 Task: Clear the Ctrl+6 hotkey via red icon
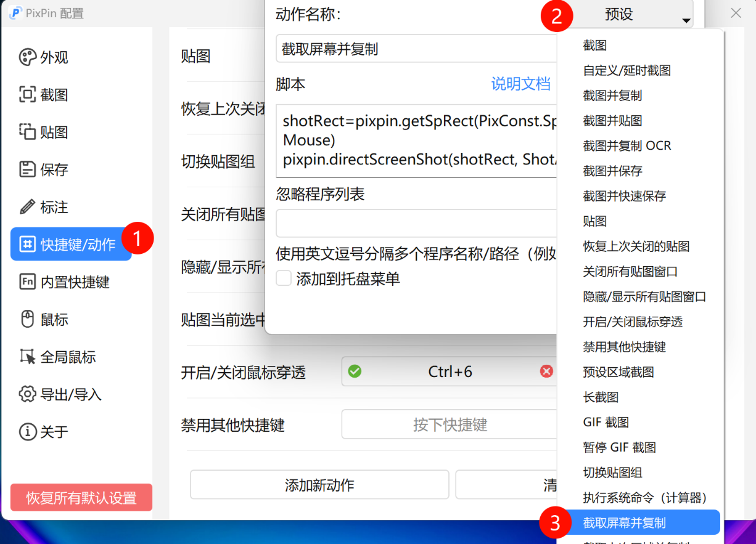546,371
